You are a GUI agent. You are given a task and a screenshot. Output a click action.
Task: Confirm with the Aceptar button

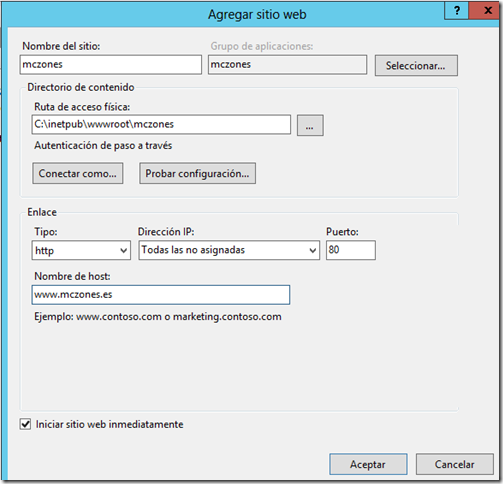coord(368,464)
